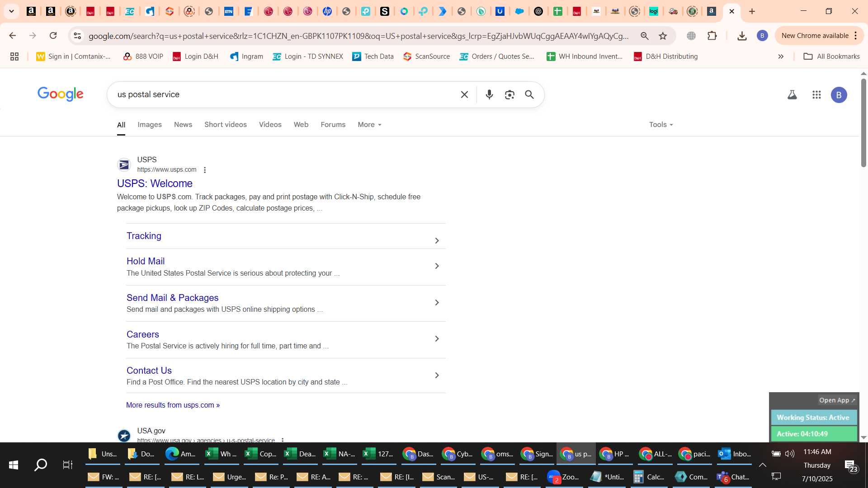This screenshot has width=868, height=488.
Task: Click the Careers link
Action: (143, 334)
